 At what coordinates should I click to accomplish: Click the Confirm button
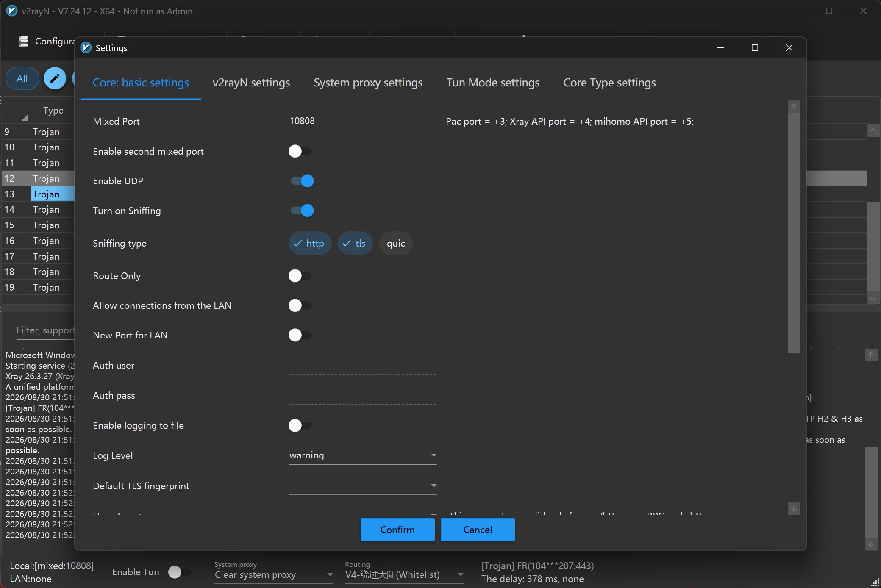[x=397, y=530]
